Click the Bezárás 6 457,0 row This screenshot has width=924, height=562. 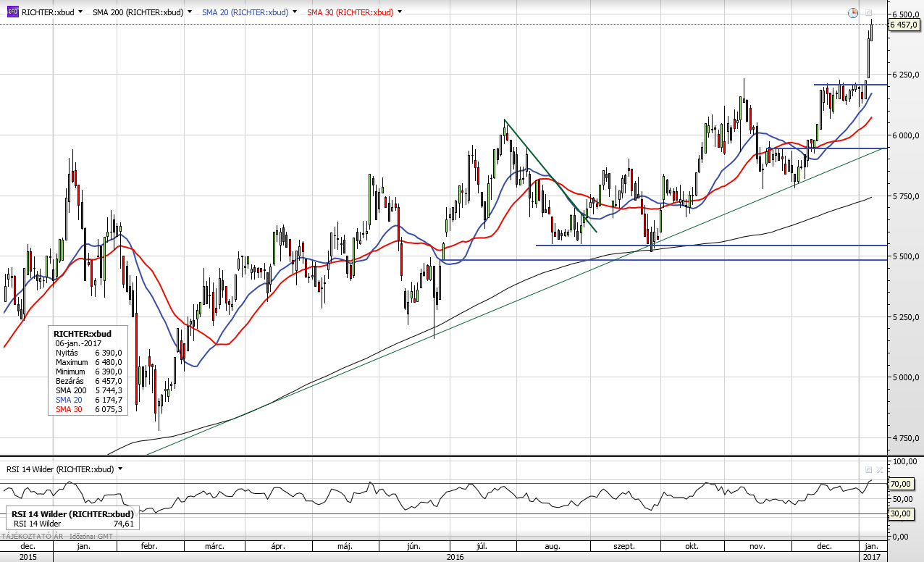(x=89, y=380)
